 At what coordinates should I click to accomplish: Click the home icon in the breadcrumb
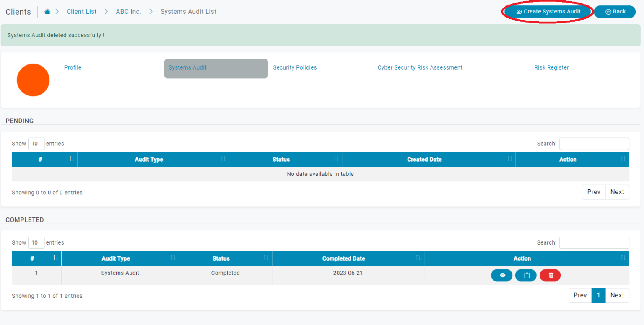pos(47,11)
